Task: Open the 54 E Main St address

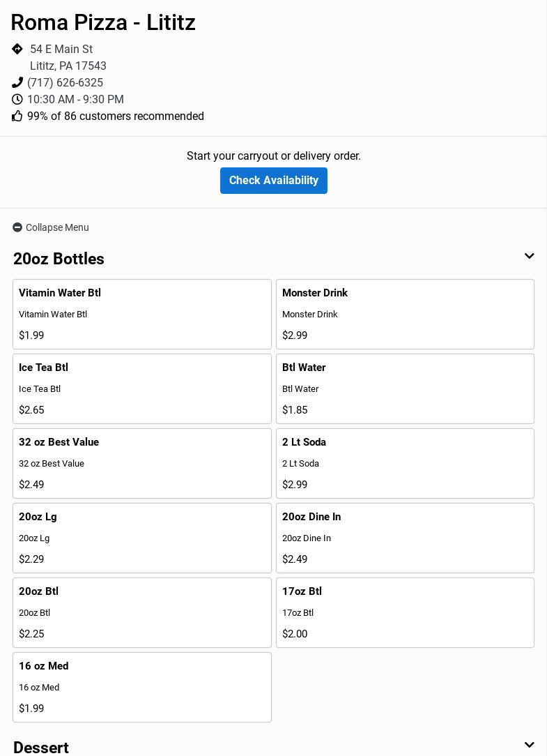Action: click(x=61, y=50)
